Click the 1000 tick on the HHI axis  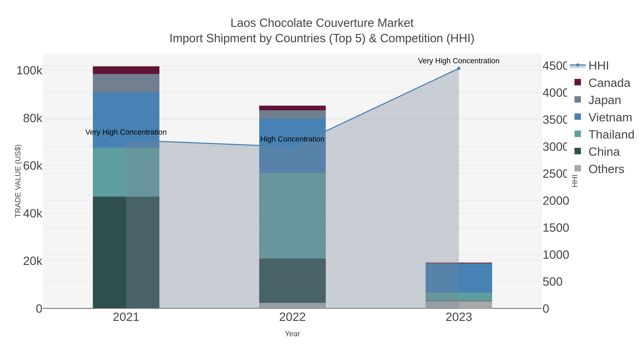tap(556, 255)
